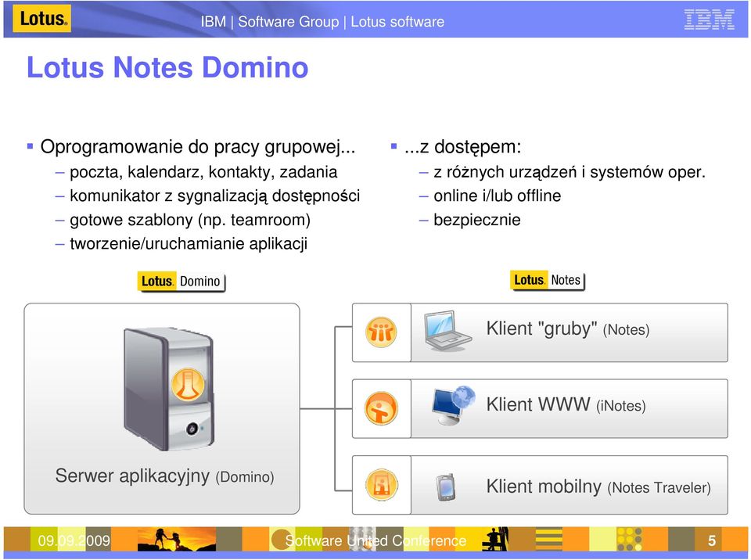The image size is (751, 560).
Task: Click the mobile phone device icon
Action: coord(445,487)
